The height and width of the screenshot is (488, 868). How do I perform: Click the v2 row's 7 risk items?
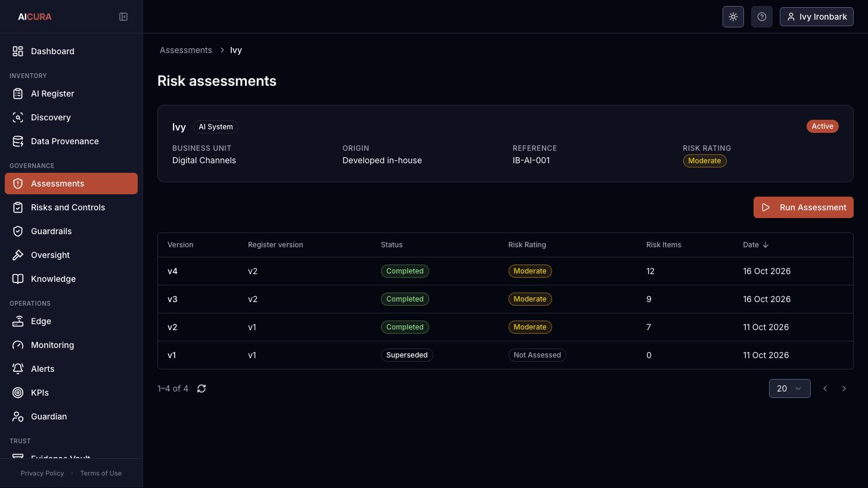649,327
